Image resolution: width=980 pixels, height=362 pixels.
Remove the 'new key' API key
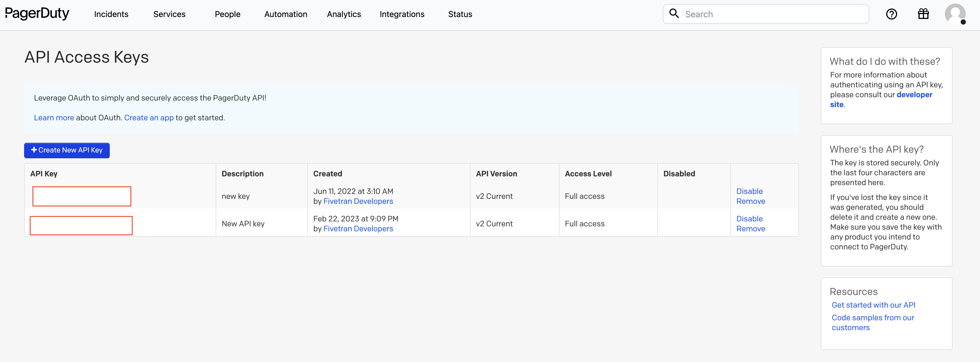[751, 201]
